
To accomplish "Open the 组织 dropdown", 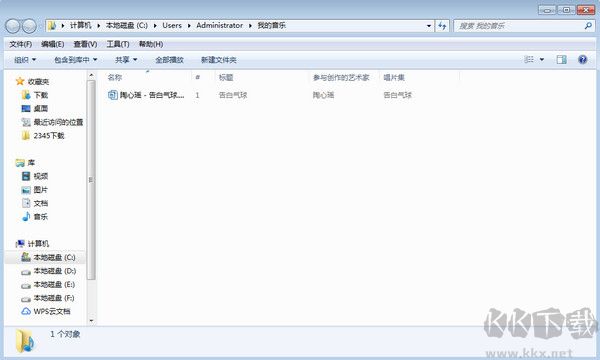I will pos(25,60).
